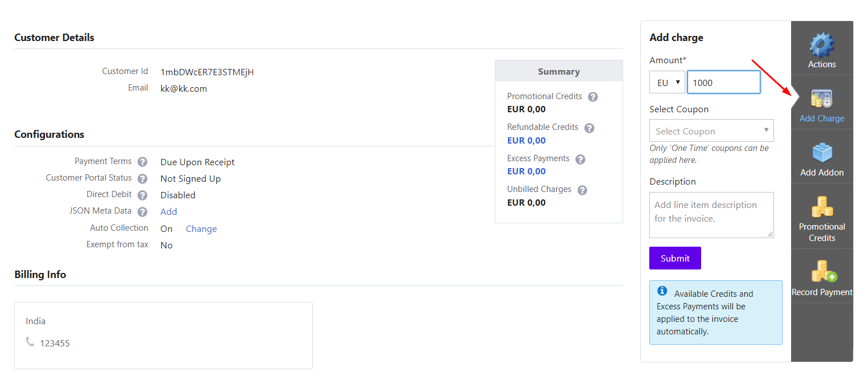The width and height of the screenshot is (868, 376).
Task: Click the Amount input showing 1000
Action: coord(723,81)
